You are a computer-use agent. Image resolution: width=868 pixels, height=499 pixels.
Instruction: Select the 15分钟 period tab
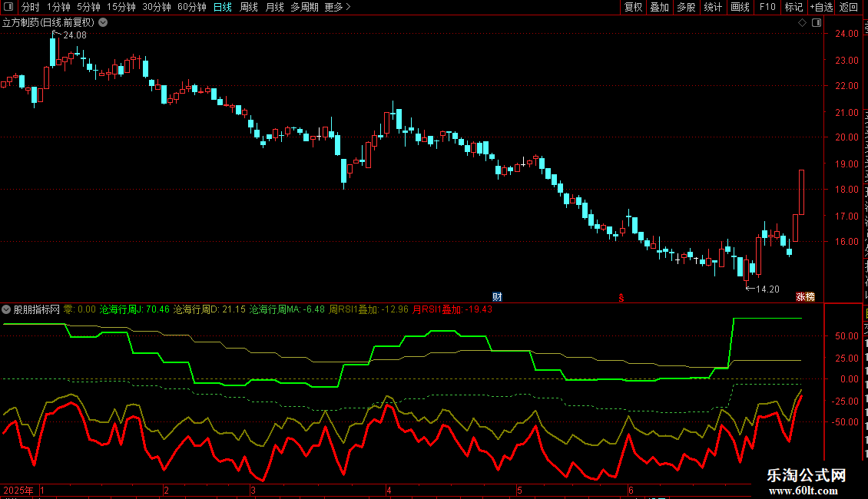[x=121, y=7]
